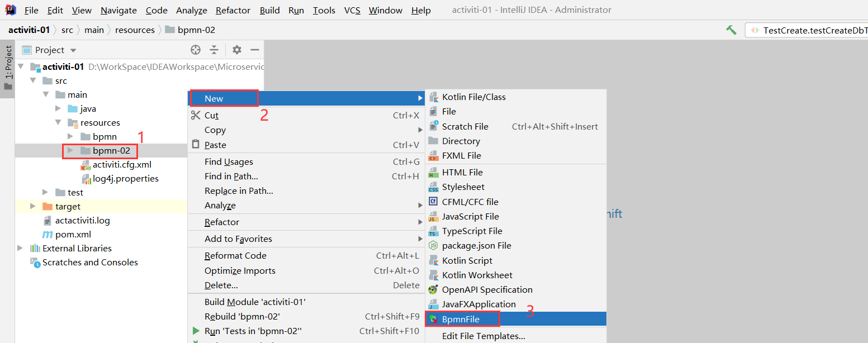Viewport: 868px width, 343px height.
Task: Open the Build menu
Action: [x=269, y=10]
